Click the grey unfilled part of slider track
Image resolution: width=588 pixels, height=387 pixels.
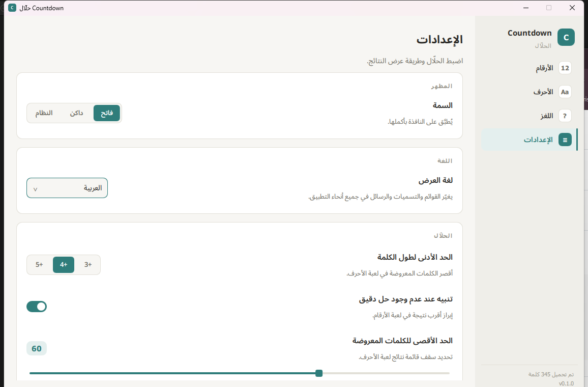386,373
